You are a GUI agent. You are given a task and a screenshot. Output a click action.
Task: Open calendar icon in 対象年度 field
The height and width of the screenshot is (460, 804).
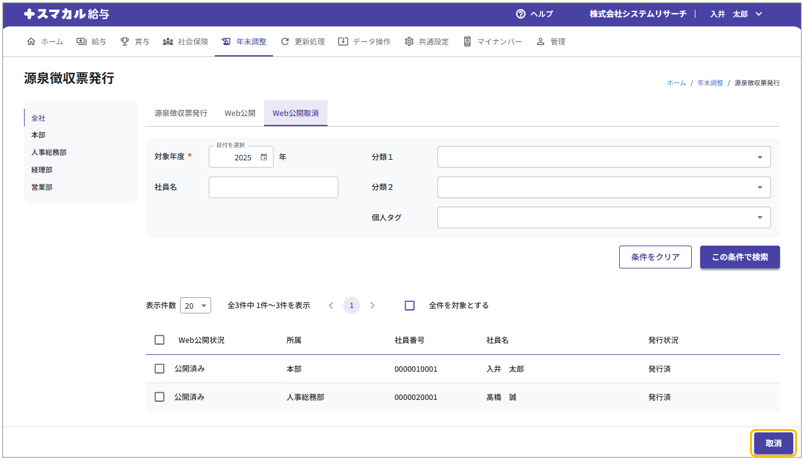(264, 157)
